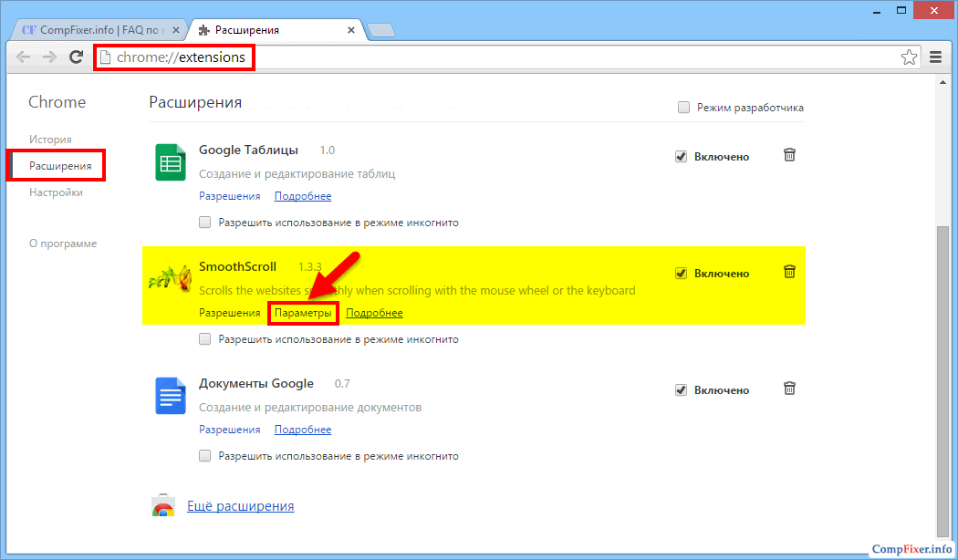Image resolution: width=958 pixels, height=560 pixels.
Task: Click the vertical scrollbar thumb
Action: [943, 381]
